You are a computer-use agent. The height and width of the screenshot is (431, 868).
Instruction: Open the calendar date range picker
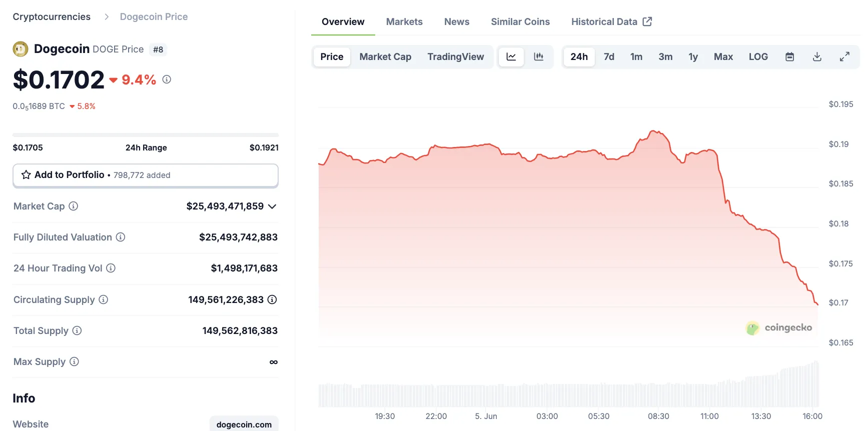[789, 56]
